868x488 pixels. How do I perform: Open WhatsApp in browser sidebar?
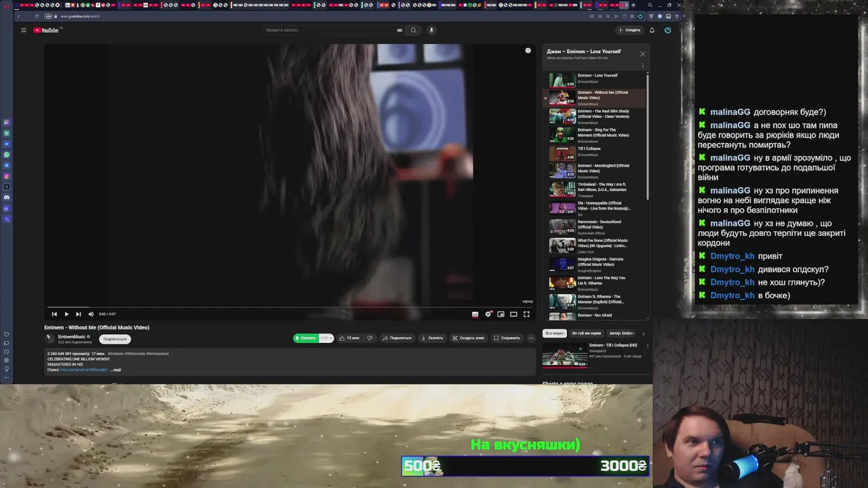[x=7, y=155]
